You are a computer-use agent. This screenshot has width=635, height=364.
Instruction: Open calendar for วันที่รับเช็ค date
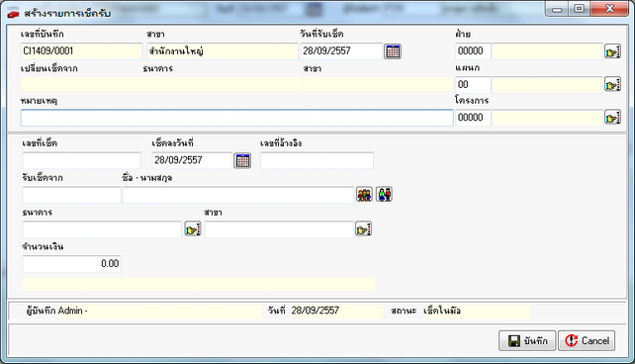click(393, 51)
